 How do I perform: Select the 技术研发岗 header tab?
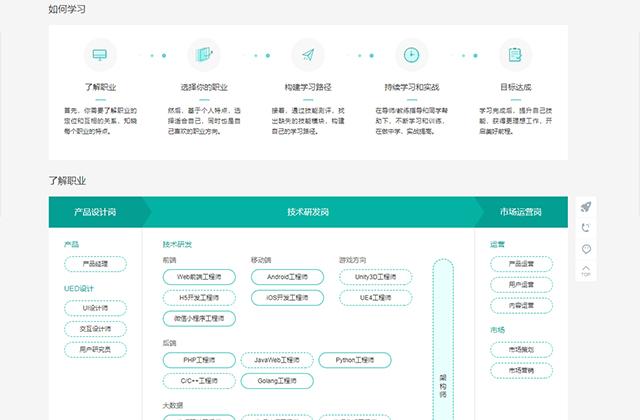click(x=308, y=212)
